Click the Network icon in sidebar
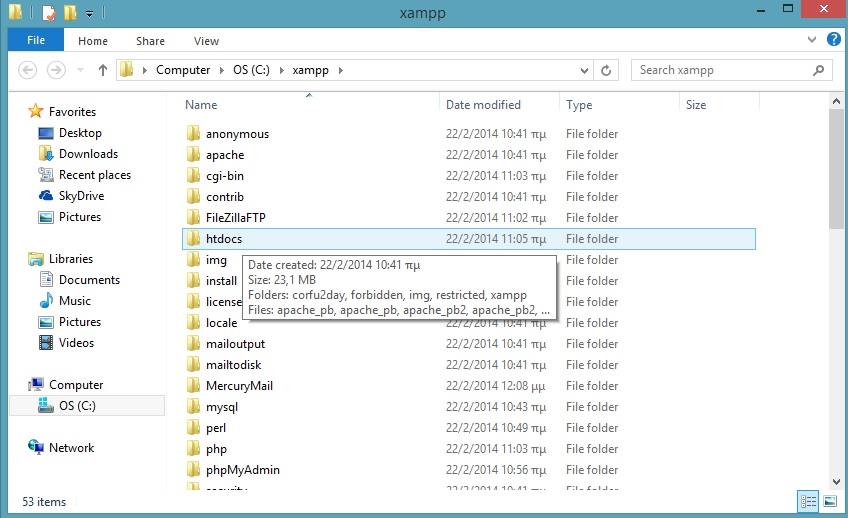 36,447
